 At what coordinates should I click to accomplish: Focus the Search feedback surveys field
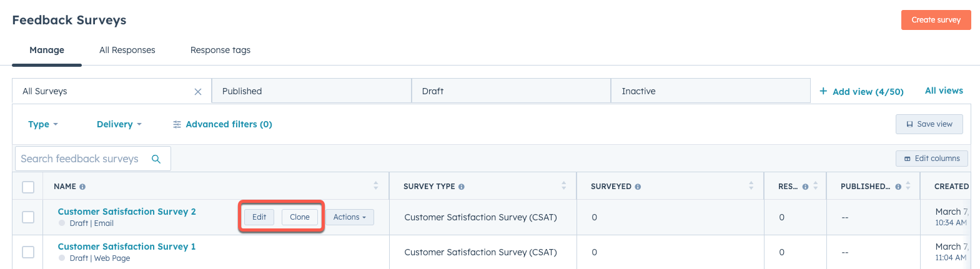(93, 159)
